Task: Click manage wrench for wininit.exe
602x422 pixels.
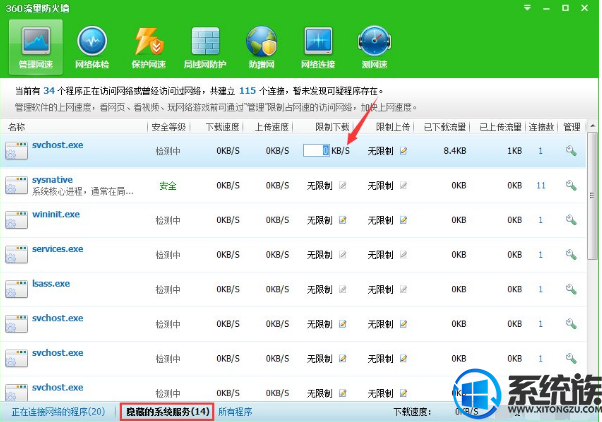Action: coord(571,220)
